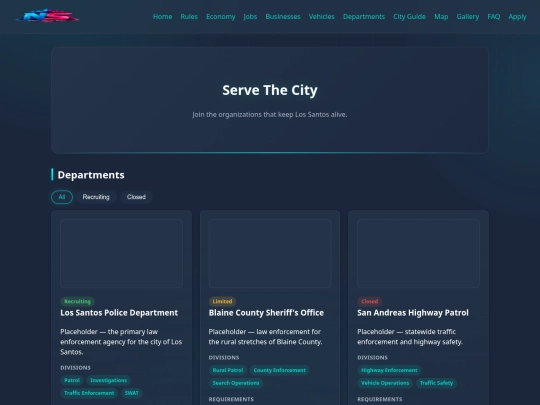The width and height of the screenshot is (540, 405).
Task: Click the Highway Patrol description text
Action: click(x=410, y=337)
